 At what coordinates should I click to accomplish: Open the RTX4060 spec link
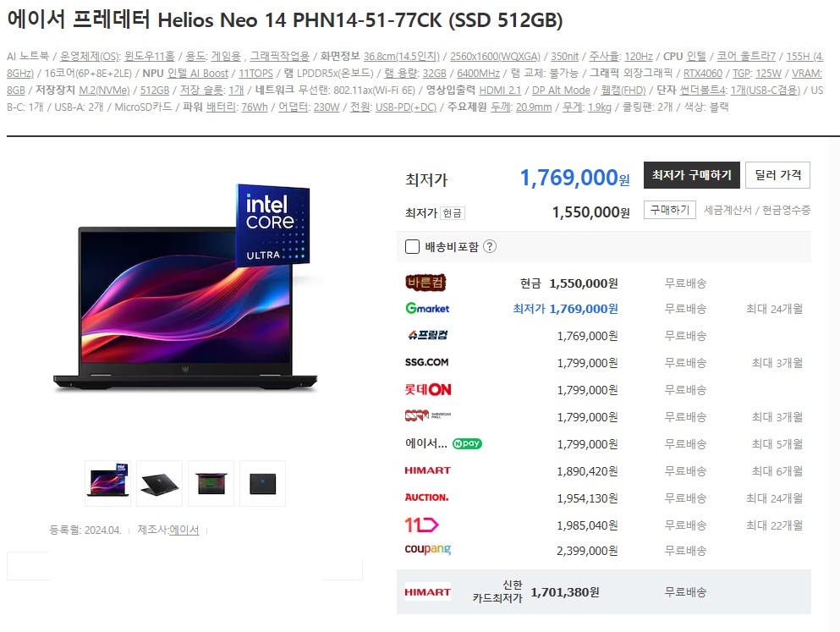tap(703, 74)
